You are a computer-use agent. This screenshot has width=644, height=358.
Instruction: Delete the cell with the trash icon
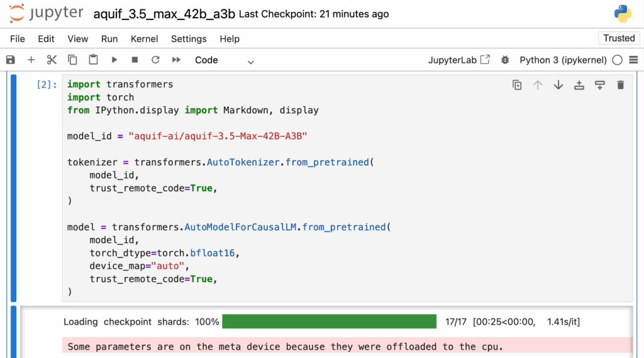(620, 85)
